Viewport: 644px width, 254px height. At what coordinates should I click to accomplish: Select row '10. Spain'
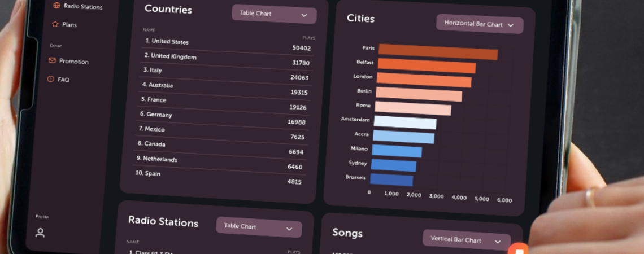point(217,177)
